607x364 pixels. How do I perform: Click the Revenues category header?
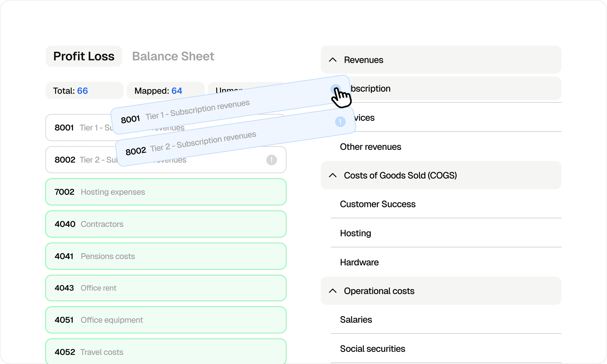(441, 60)
